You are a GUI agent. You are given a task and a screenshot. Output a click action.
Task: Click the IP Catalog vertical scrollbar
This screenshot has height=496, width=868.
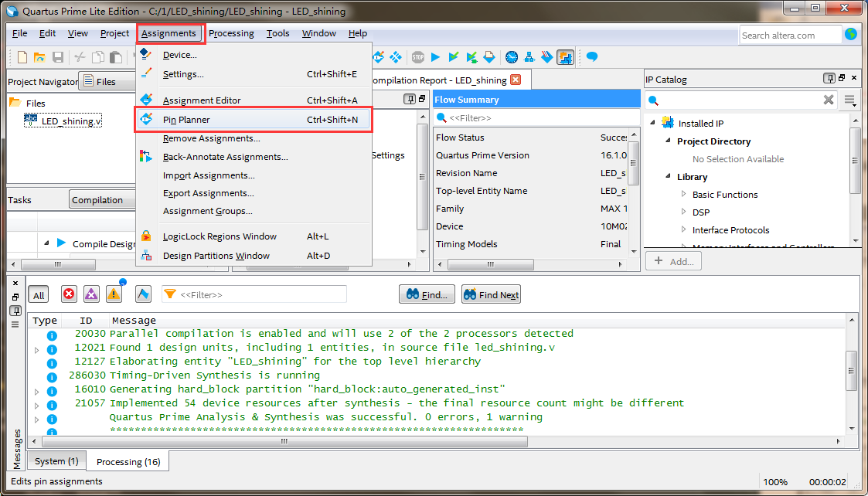[856, 161]
